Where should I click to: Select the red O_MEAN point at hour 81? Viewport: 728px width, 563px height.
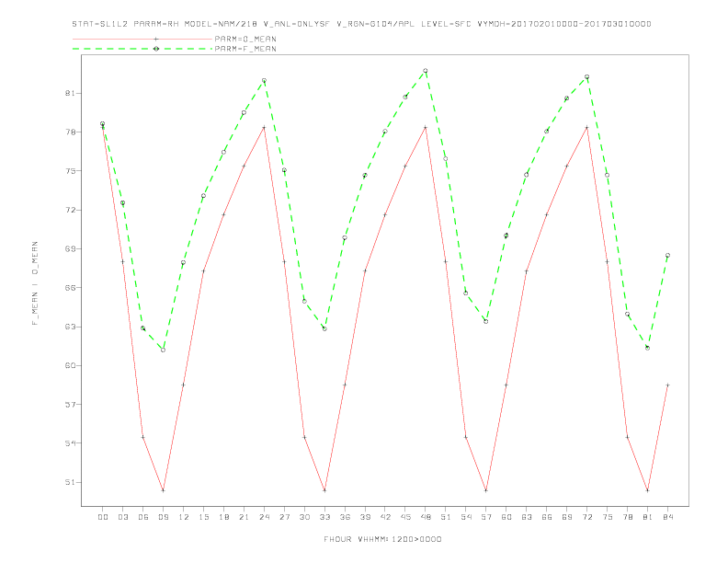(x=647, y=490)
